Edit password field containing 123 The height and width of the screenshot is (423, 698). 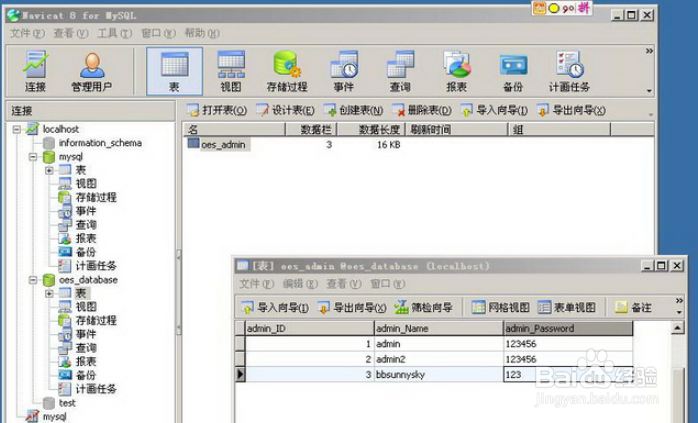(568, 374)
